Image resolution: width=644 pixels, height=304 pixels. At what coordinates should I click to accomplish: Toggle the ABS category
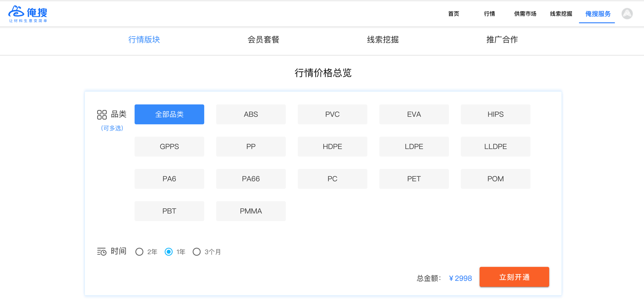point(251,114)
